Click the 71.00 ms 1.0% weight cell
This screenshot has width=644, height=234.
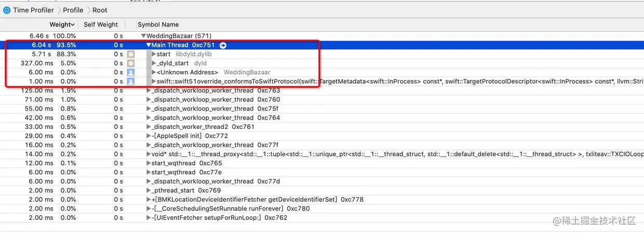click(x=50, y=100)
